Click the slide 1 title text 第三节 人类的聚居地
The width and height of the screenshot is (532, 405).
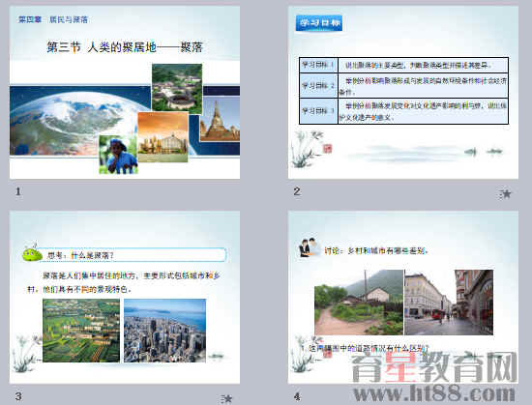102,47
